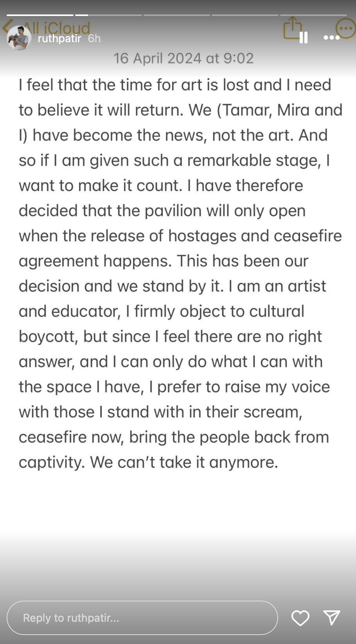356x644 pixels.
Task: Select the second story progress bar segment
Action: [x=108, y=15]
